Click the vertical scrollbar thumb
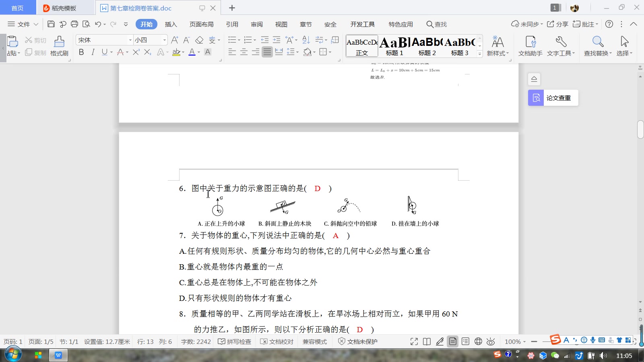The image size is (644, 362). (x=640, y=130)
